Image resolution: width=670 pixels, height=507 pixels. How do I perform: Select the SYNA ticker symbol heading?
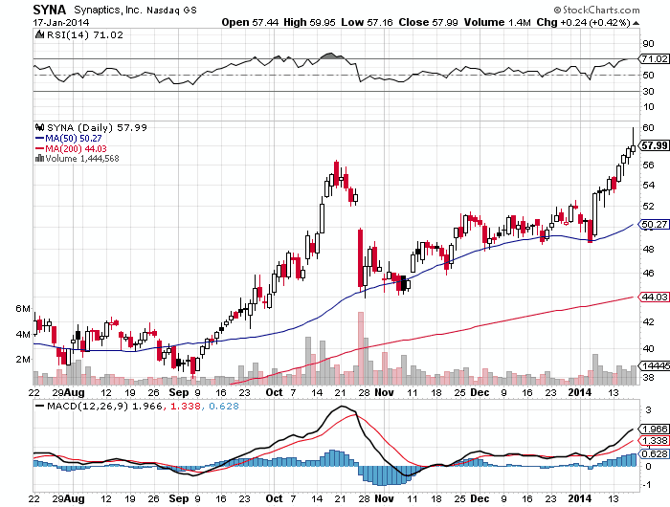tap(50, 10)
